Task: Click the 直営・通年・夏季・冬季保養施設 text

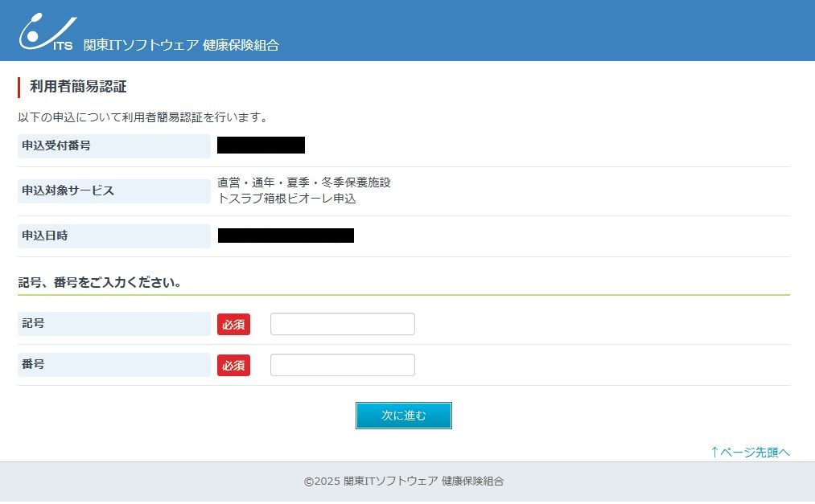Action: 304,182
